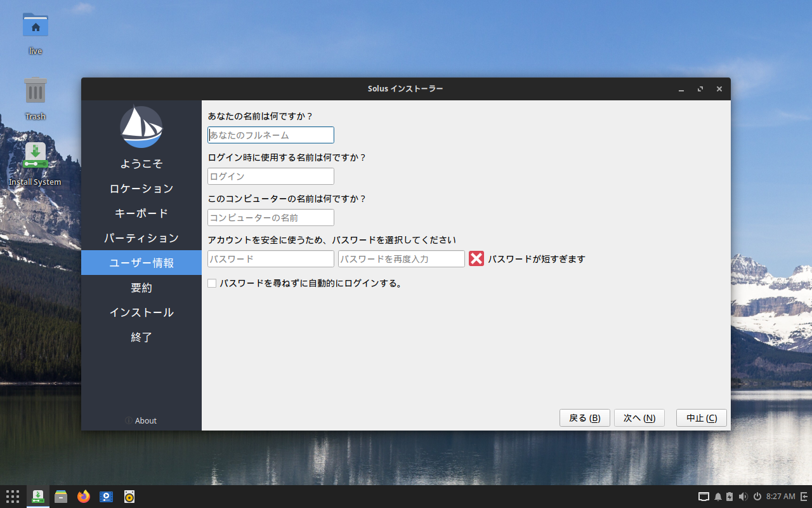Open the applications menu grid in taskbar
The width and height of the screenshot is (812, 508).
pos(13,497)
